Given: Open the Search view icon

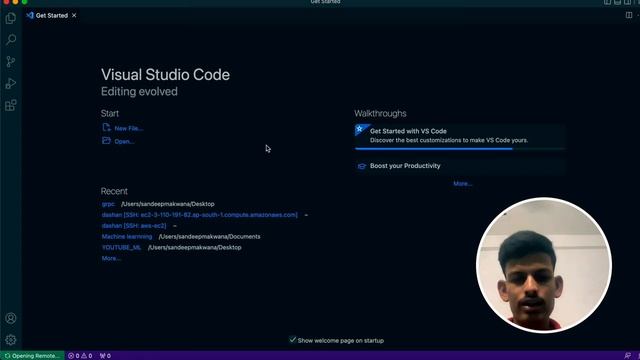Looking at the screenshot, I should pyautogui.click(x=11, y=40).
